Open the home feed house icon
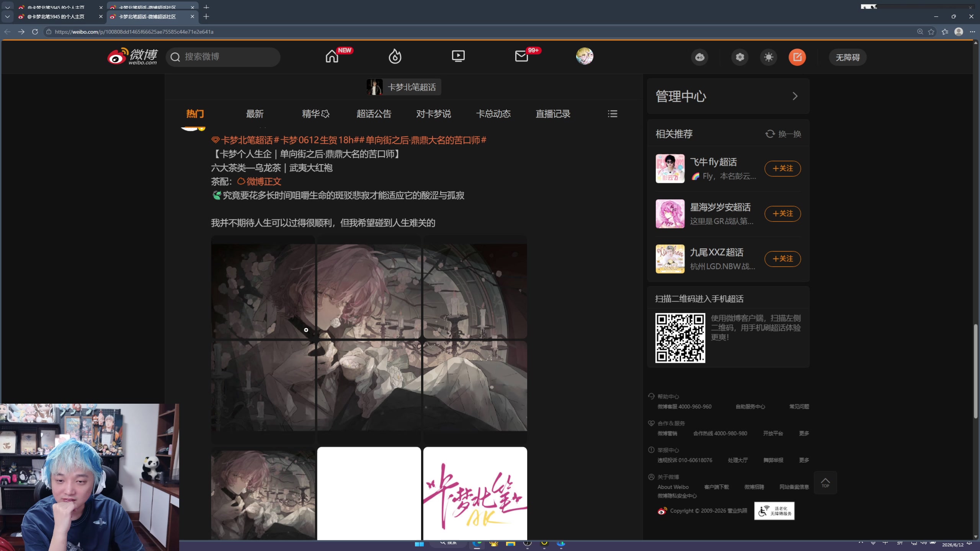Viewport: 980px width, 551px height. [332, 57]
